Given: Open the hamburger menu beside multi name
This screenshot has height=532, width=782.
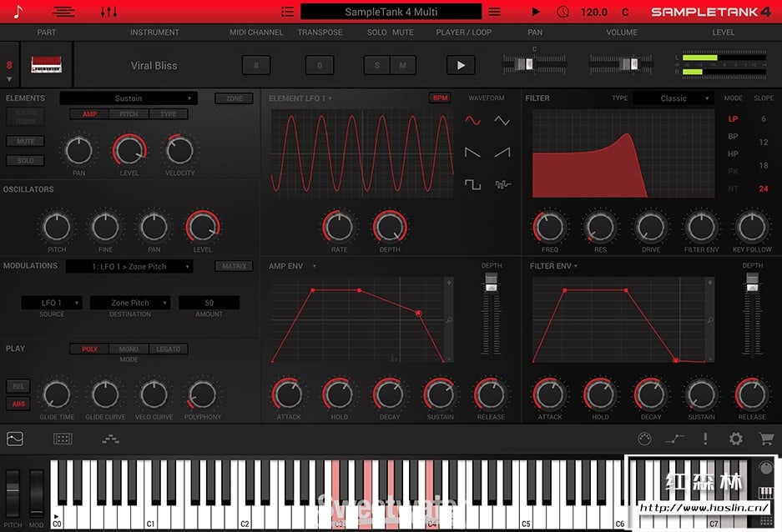Looking at the screenshot, I should [x=494, y=12].
